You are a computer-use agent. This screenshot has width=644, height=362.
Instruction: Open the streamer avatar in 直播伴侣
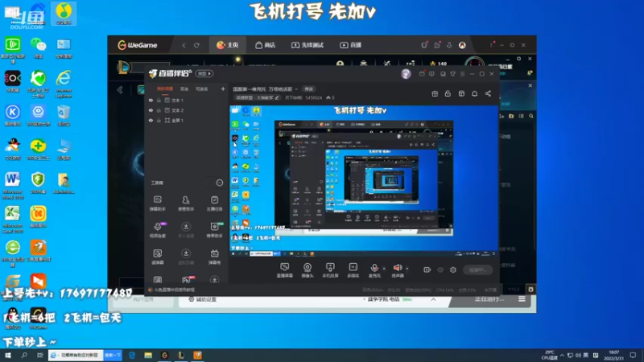coord(406,73)
